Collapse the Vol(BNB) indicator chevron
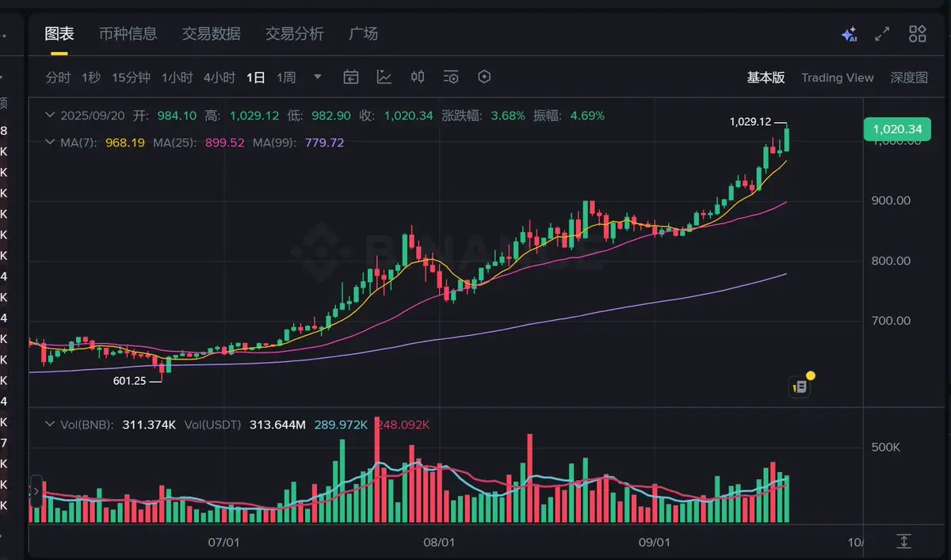951x560 pixels. 50,425
